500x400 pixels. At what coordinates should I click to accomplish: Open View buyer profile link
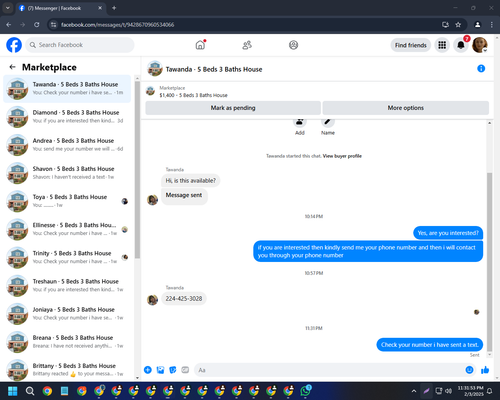tap(342, 156)
